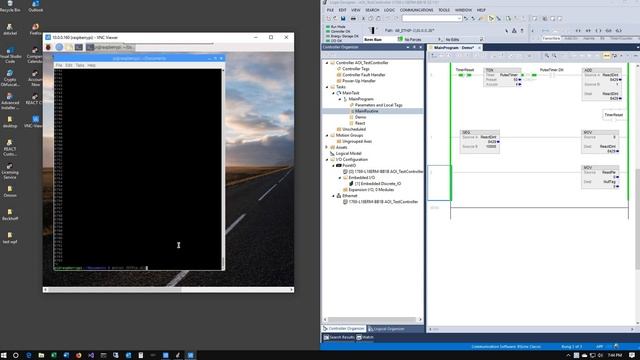Select Power-Up Handler in the tree

(x=358, y=81)
